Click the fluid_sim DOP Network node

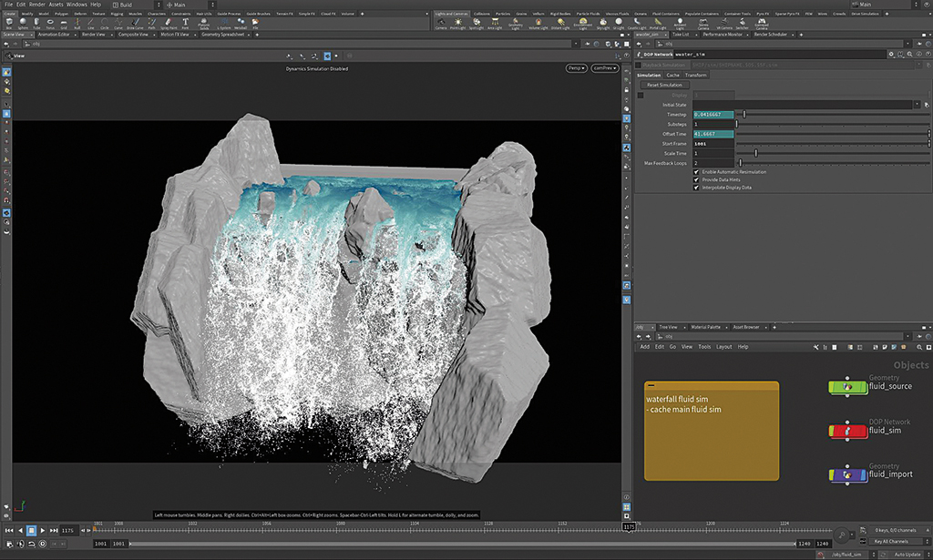pos(847,431)
